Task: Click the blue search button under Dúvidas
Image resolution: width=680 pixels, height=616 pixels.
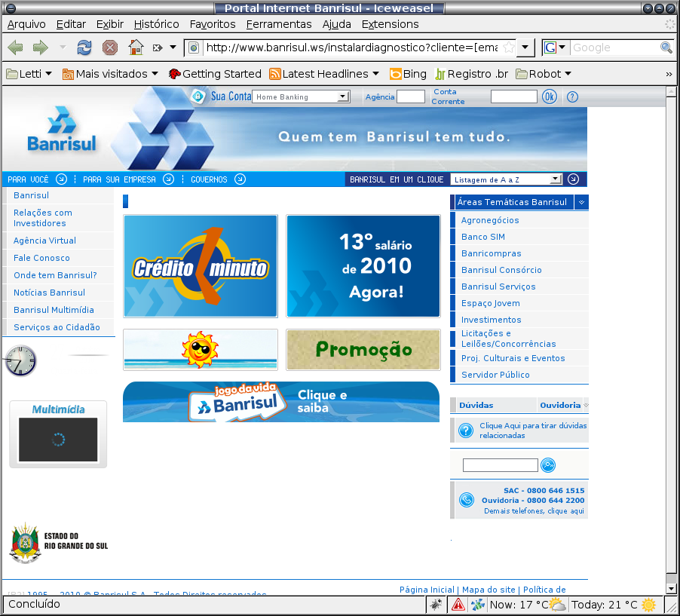Action: (x=548, y=465)
